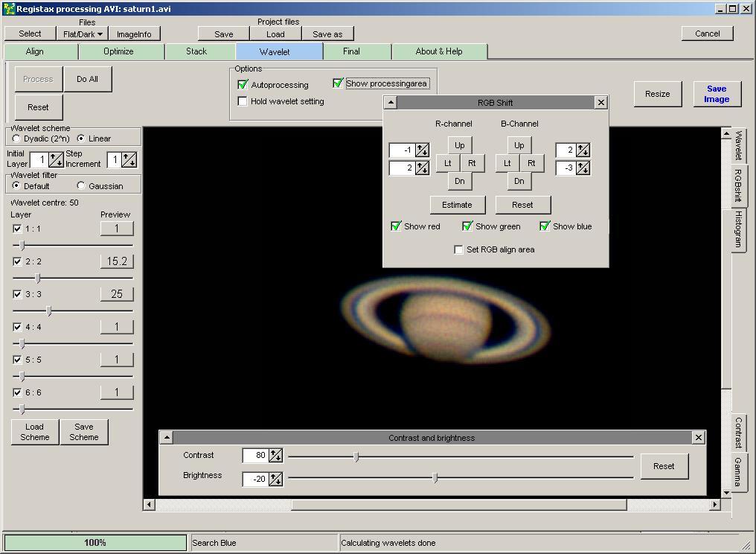Open the Final tab
756x554 pixels.
(x=351, y=51)
